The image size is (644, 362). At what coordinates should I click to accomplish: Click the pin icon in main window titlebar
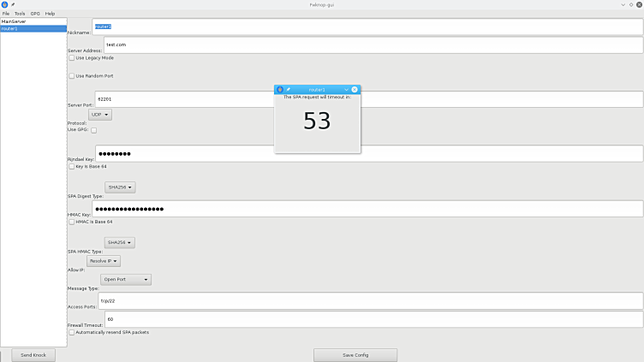pos(13,4)
